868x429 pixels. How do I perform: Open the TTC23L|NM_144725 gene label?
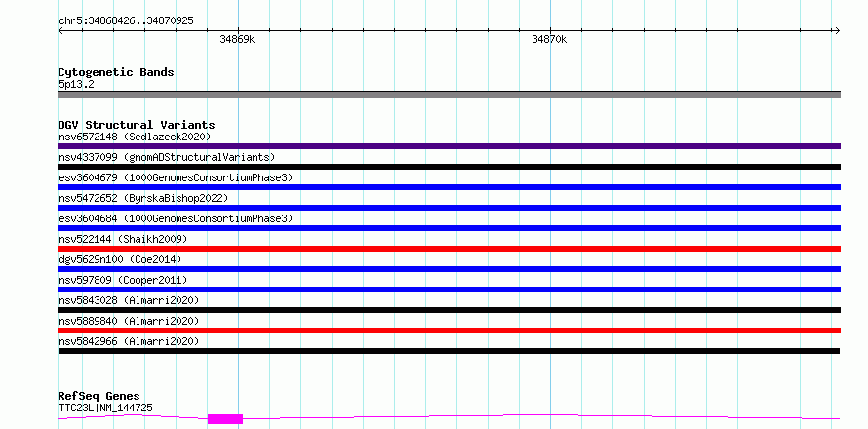pos(105,408)
